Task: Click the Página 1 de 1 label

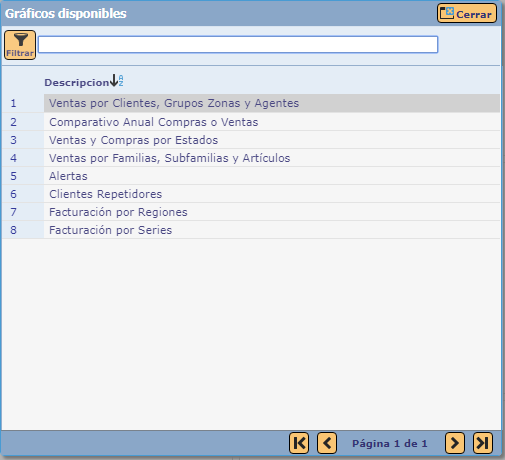Action: [390, 444]
